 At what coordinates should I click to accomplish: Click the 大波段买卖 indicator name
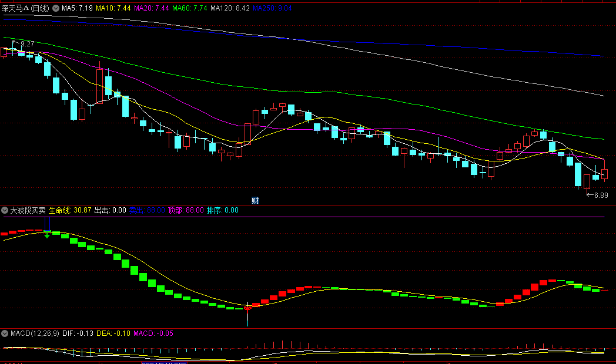click(28, 210)
